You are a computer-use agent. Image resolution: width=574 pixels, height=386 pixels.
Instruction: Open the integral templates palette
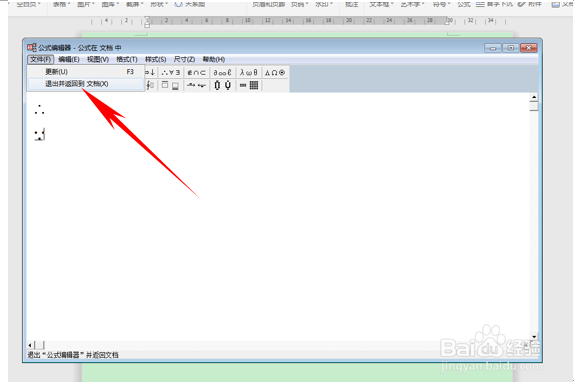151,85
